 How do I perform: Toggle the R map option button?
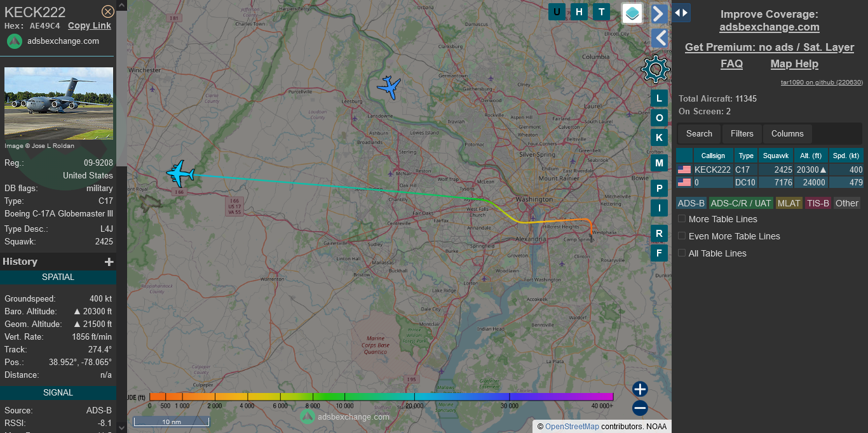pyautogui.click(x=659, y=234)
